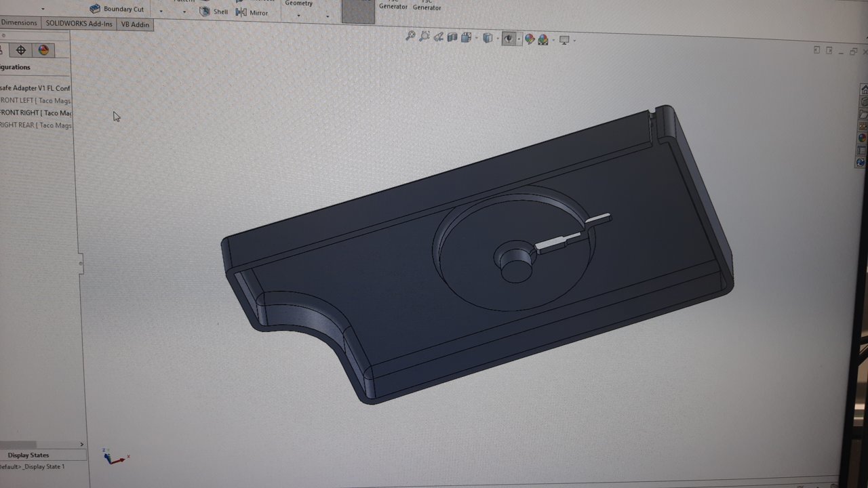This screenshot has width=868, height=488.
Task: Click Previous View icon
Action: click(x=439, y=37)
